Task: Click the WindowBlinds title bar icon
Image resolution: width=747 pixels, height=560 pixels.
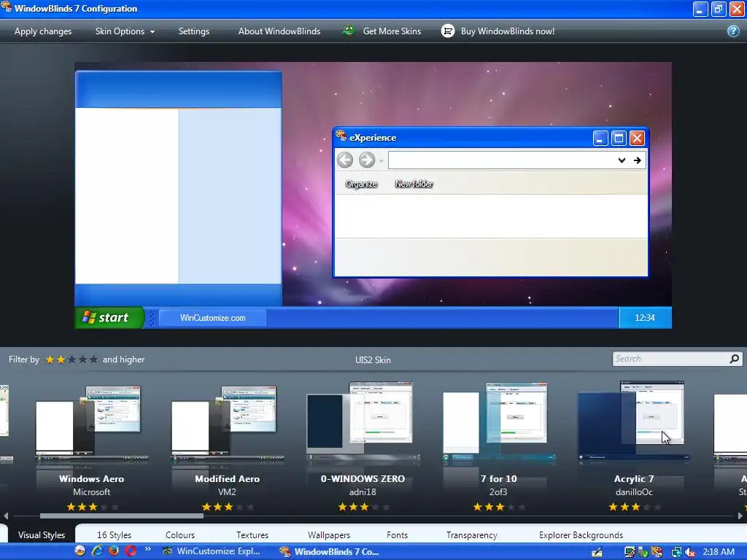Action: pos(6,7)
